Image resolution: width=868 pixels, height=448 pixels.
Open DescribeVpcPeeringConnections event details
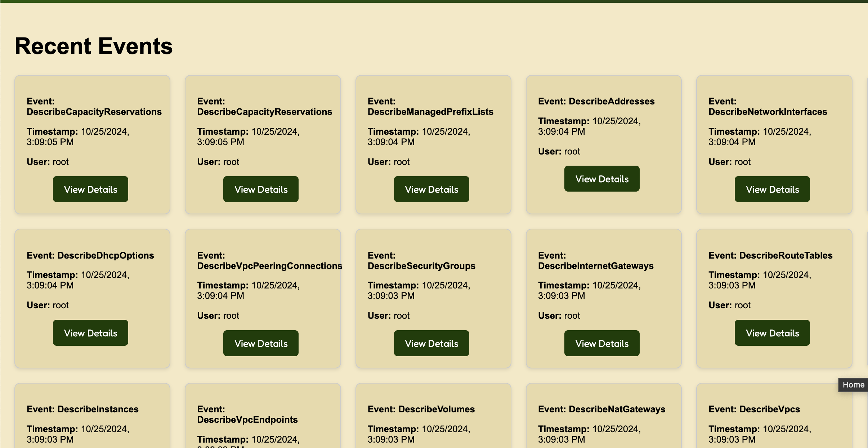pyautogui.click(x=261, y=343)
